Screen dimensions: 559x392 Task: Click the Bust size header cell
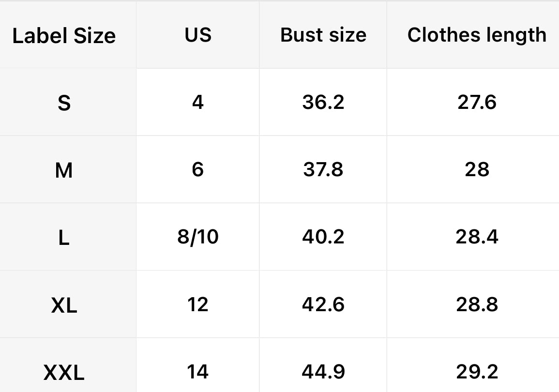(x=323, y=35)
